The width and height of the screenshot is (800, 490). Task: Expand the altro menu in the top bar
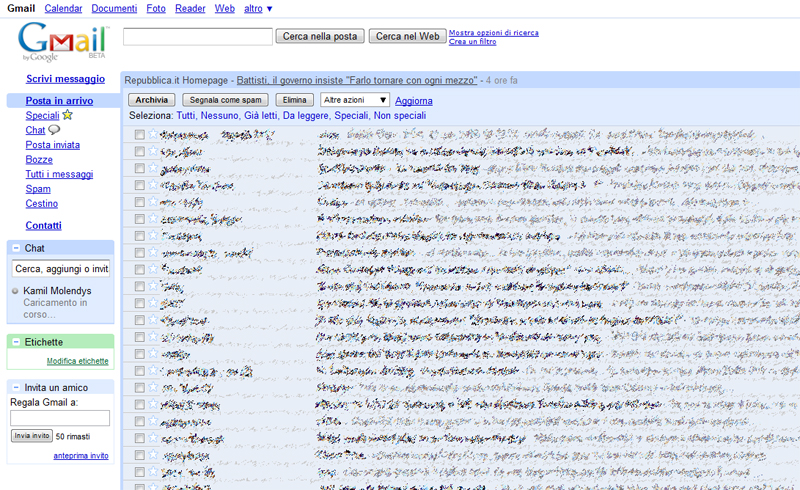click(258, 8)
